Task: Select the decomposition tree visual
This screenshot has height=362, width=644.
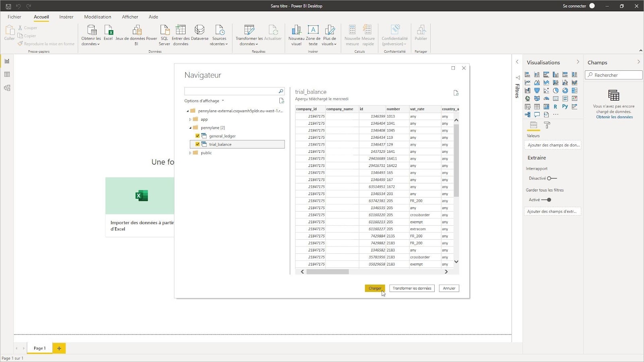Action: (x=527, y=115)
